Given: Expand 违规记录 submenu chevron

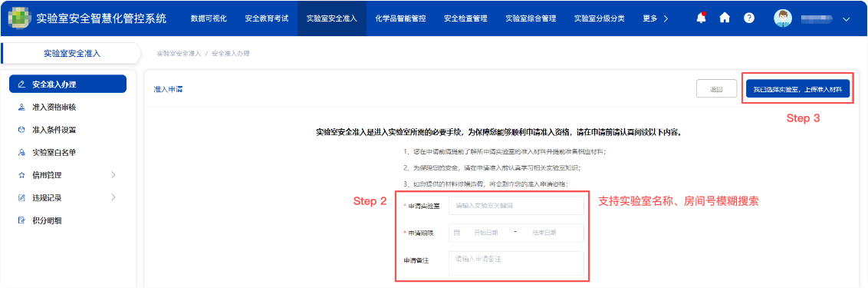Looking at the screenshot, I should [113, 197].
